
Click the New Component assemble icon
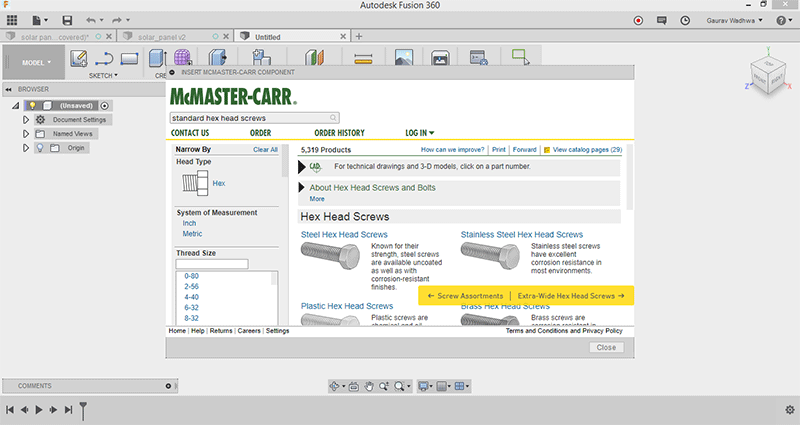(x=261, y=57)
